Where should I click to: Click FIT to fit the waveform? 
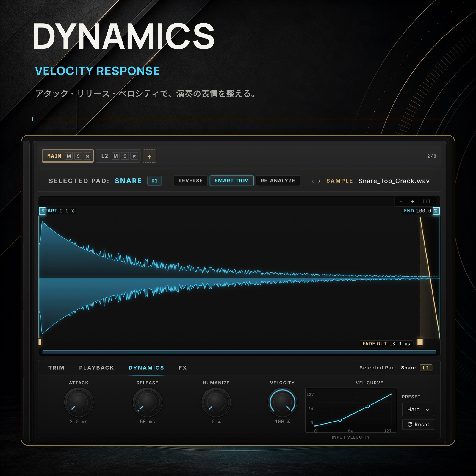click(427, 201)
